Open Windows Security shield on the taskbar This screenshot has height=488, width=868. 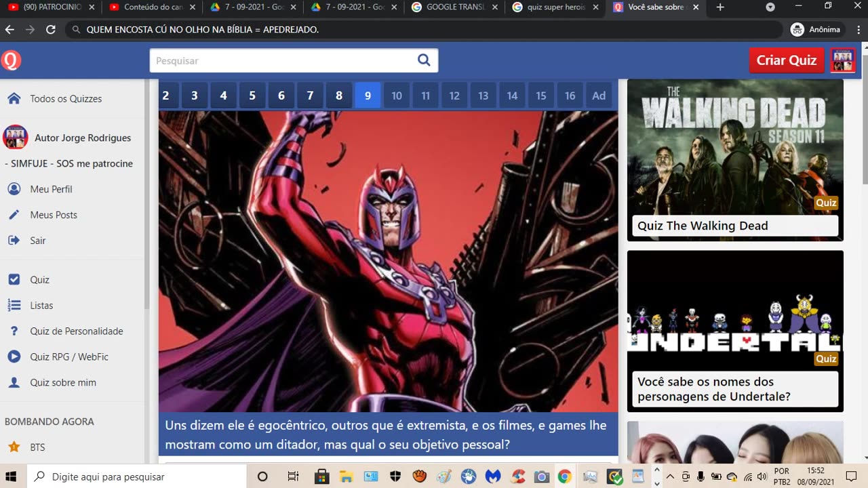click(395, 476)
